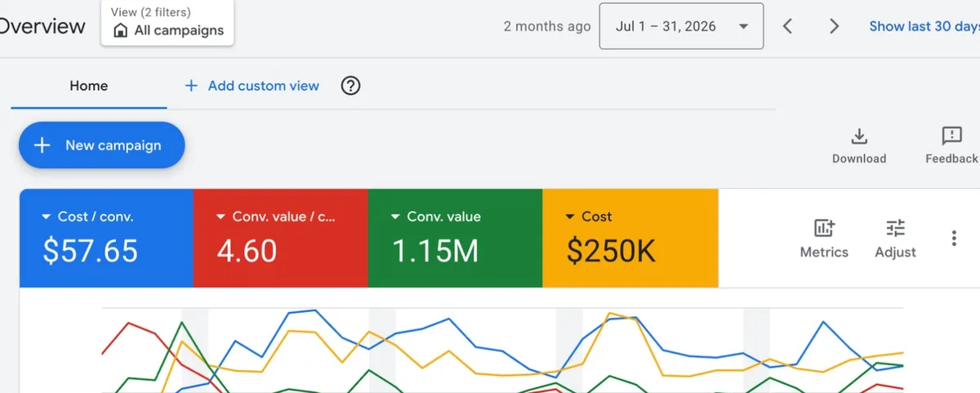Click the Overview page title
Image resolution: width=980 pixels, height=393 pixels.
[x=42, y=26]
